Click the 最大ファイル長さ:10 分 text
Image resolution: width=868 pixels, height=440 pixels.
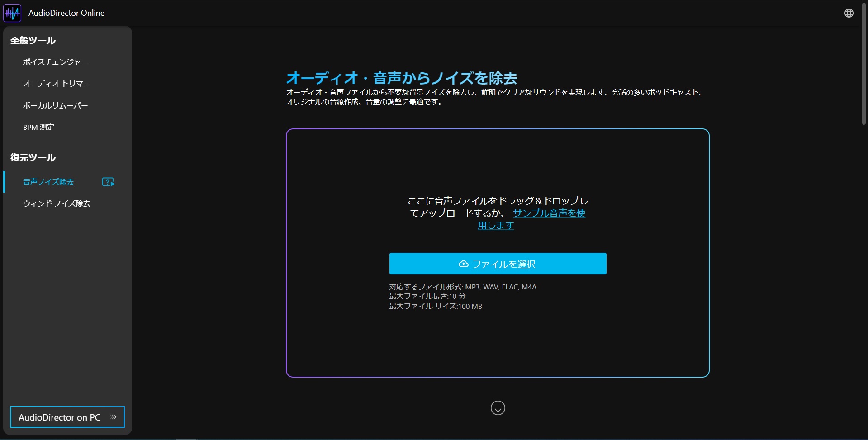(x=427, y=296)
